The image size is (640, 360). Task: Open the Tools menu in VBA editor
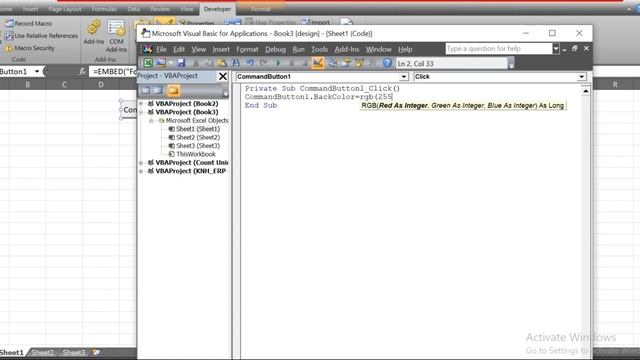pos(320,49)
